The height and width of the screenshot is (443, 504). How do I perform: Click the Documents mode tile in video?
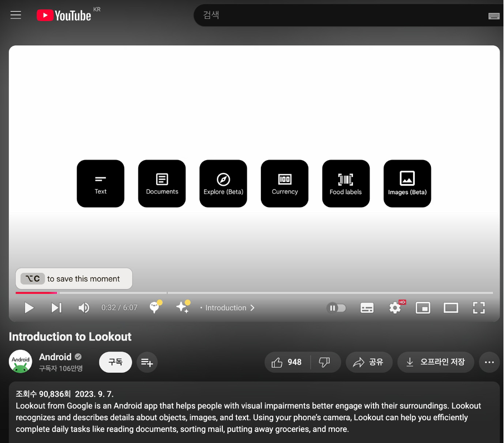click(162, 184)
